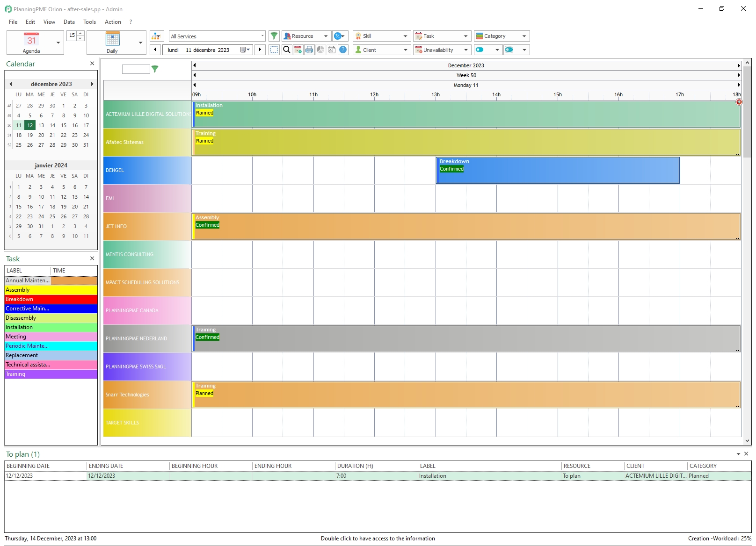
Task: Click the DENGEL resource row label
Action: 147,170
